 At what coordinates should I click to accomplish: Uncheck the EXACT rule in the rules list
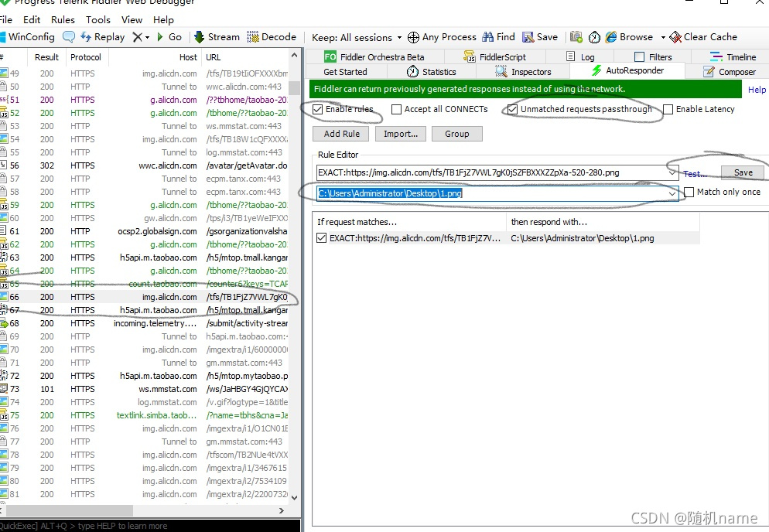[321, 238]
